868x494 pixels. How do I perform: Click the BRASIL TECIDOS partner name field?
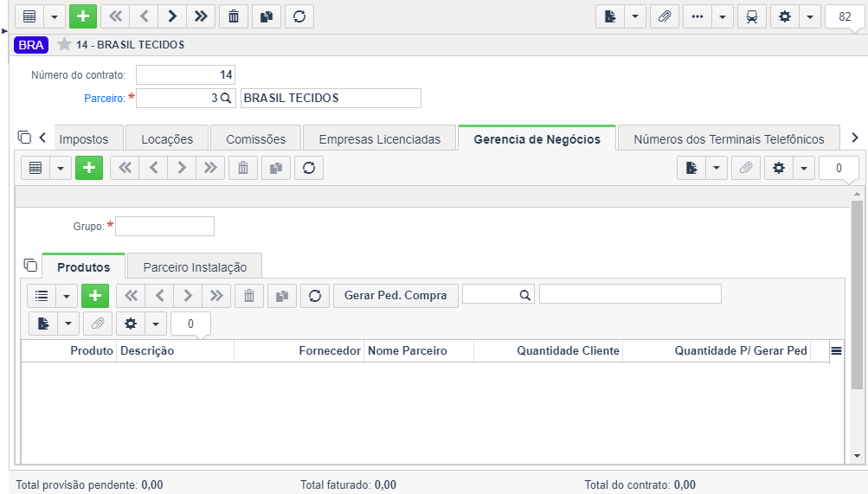tap(331, 98)
